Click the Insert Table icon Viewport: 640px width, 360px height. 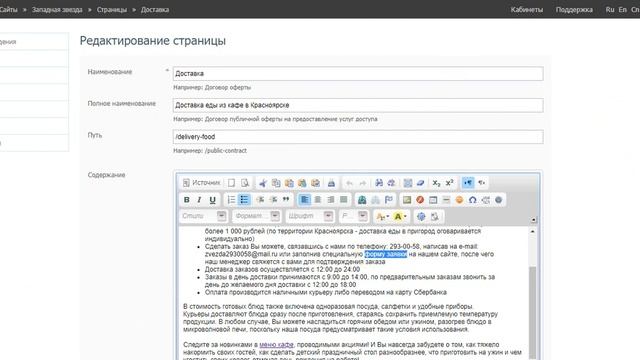(x=433, y=200)
